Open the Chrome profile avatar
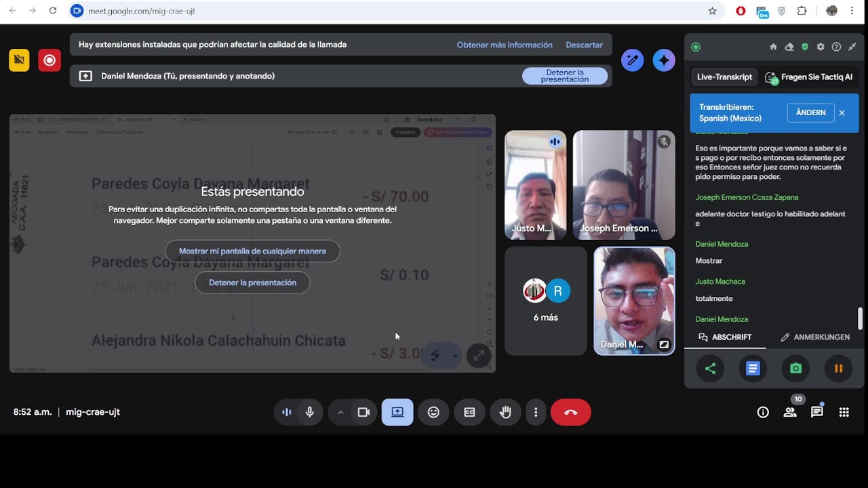Image resolution: width=868 pixels, height=488 pixels. (x=832, y=11)
